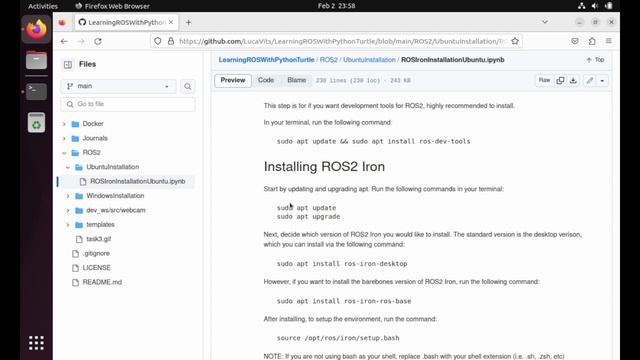Open the Activities overview
Viewport: 640px width, 360px height.
pyautogui.click(x=43, y=6)
